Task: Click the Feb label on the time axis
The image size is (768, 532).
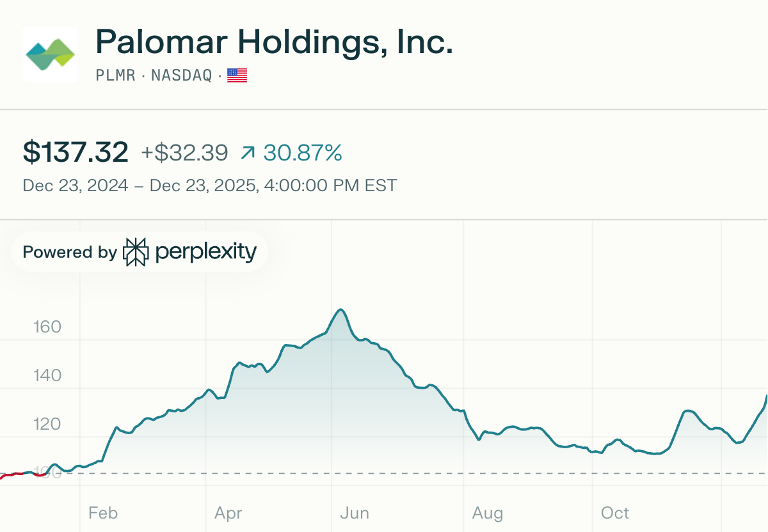Action: (103, 513)
